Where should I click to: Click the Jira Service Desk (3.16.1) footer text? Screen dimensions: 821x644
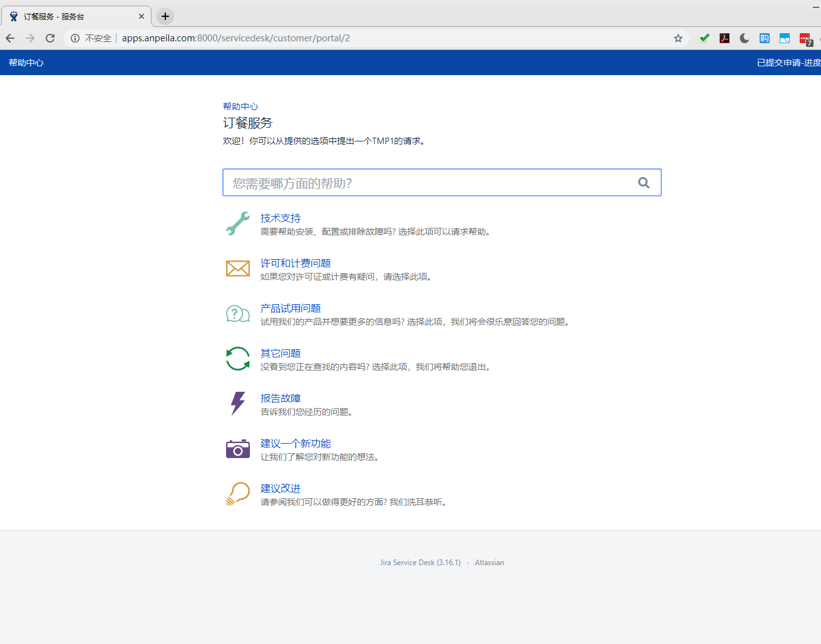(420, 563)
